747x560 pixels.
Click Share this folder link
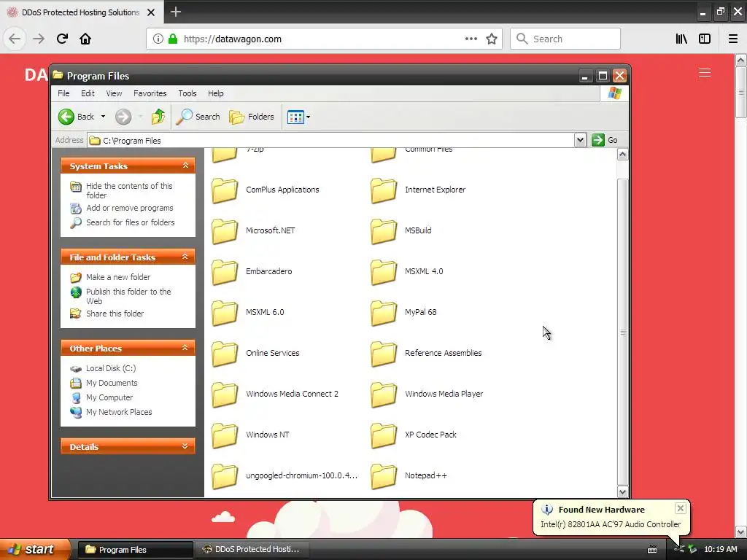click(115, 314)
